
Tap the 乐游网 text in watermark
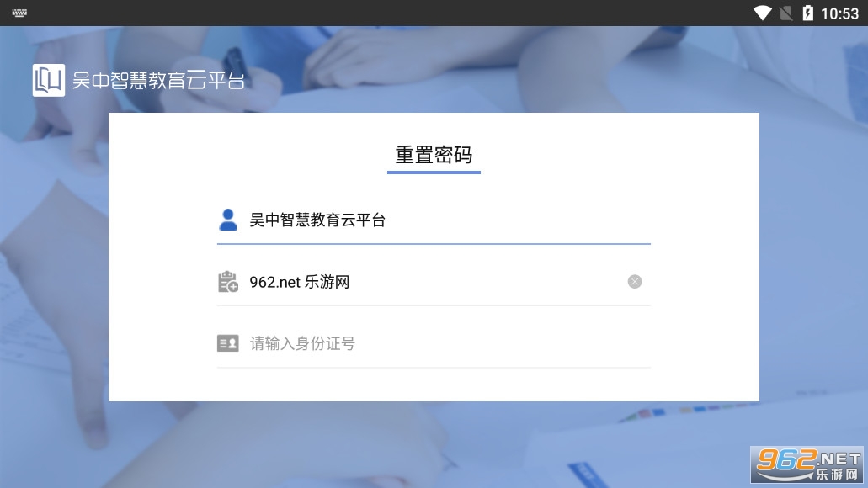[x=837, y=475]
